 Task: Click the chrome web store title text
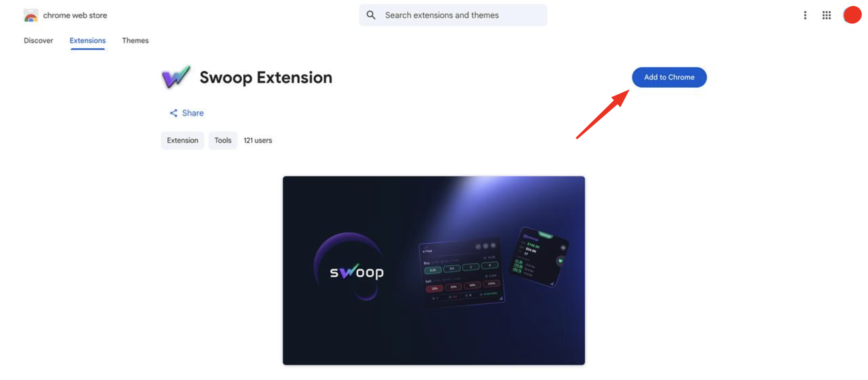[75, 15]
